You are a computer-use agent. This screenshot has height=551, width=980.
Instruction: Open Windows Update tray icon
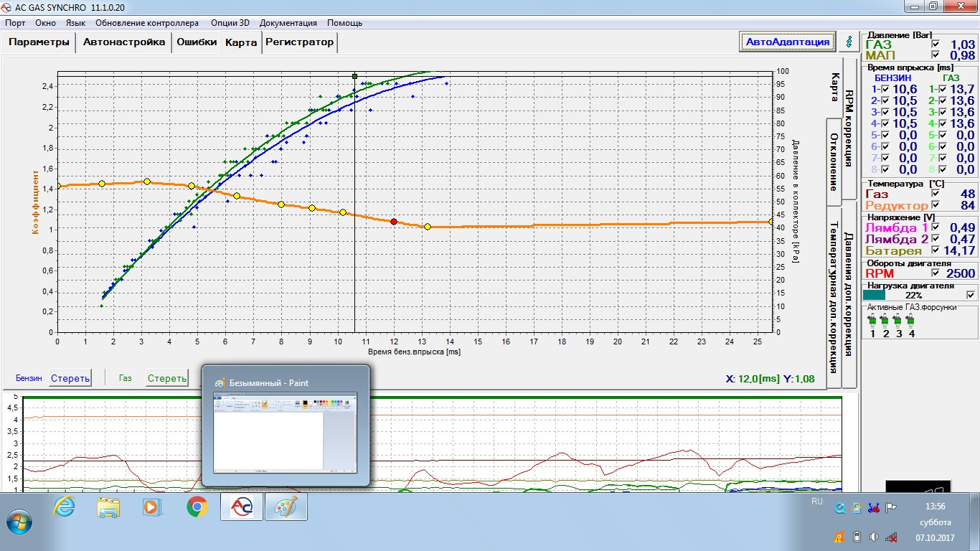coord(855,508)
